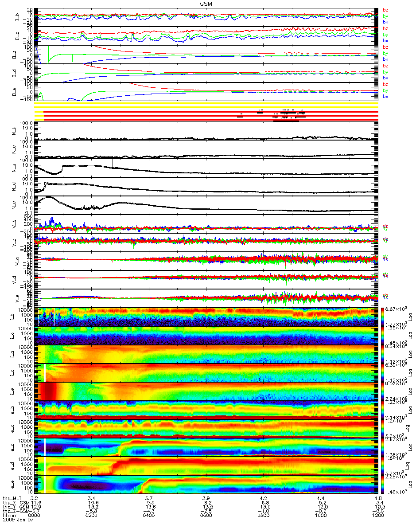
Task: Click the bz legend of B_b panel
Action: [385, 10]
